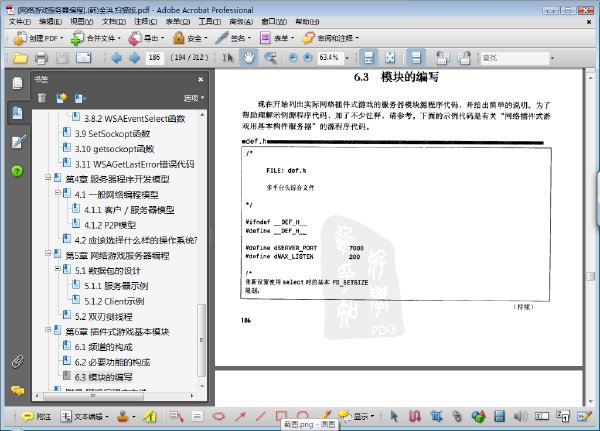Click the Zoom Out minus button
Image resolution: width=600 pixels, height=431 pixels.
[x=293, y=58]
